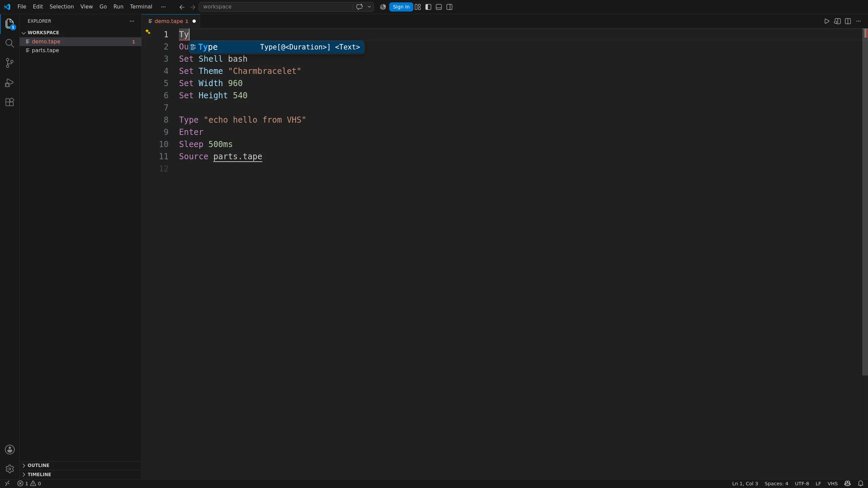Screen dimensions: 868x488
Task: Follow the parts.tape link on line 11
Action: [238, 157]
